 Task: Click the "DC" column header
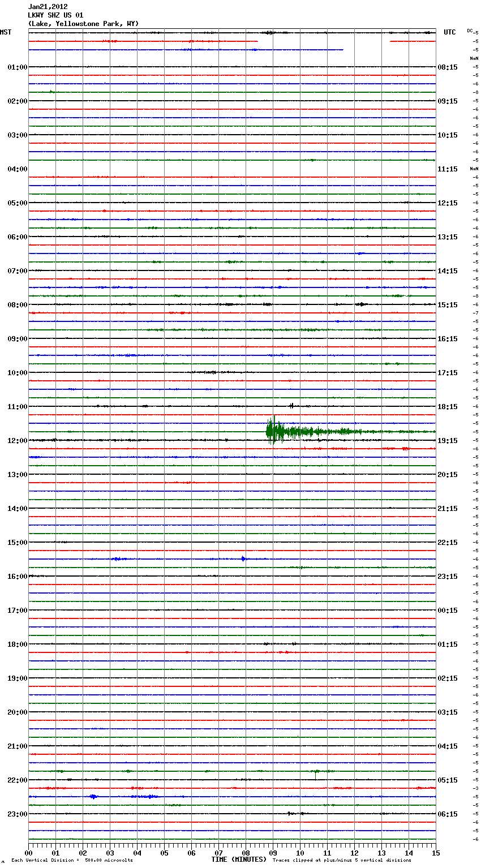click(470, 31)
